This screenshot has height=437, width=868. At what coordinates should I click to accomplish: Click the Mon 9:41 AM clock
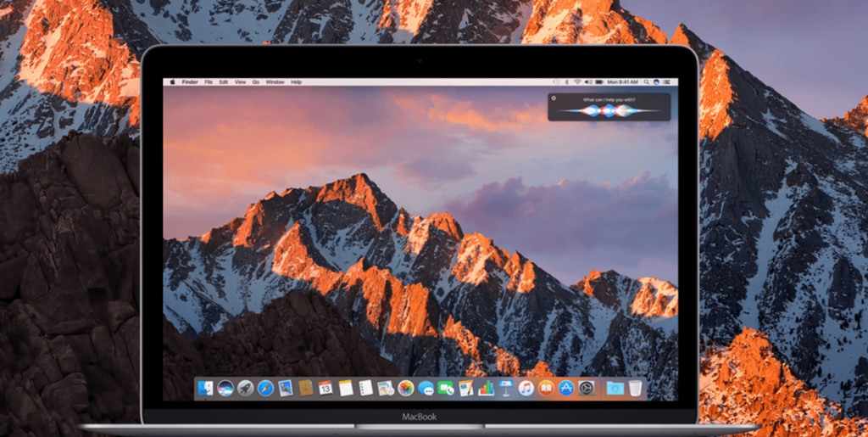click(622, 82)
